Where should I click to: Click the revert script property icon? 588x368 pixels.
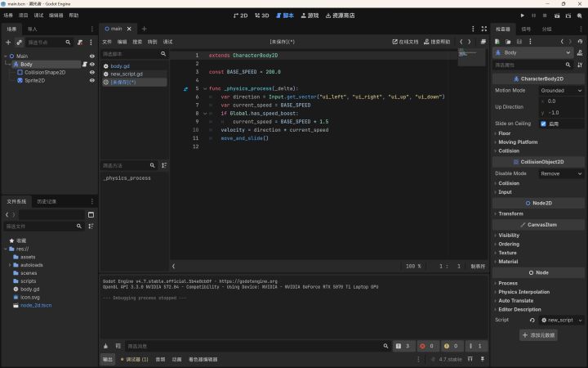pos(532,321)
